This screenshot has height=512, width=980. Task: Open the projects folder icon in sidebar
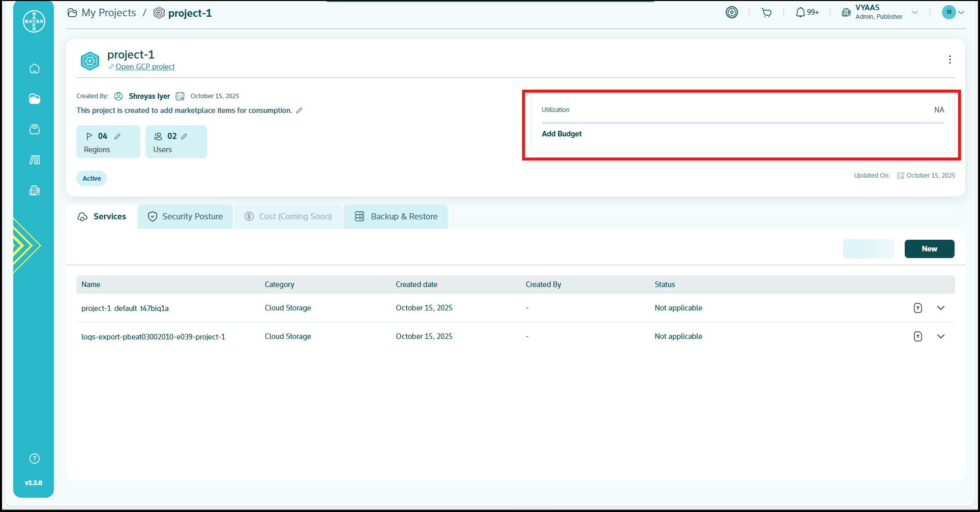(x=35, y=99)
